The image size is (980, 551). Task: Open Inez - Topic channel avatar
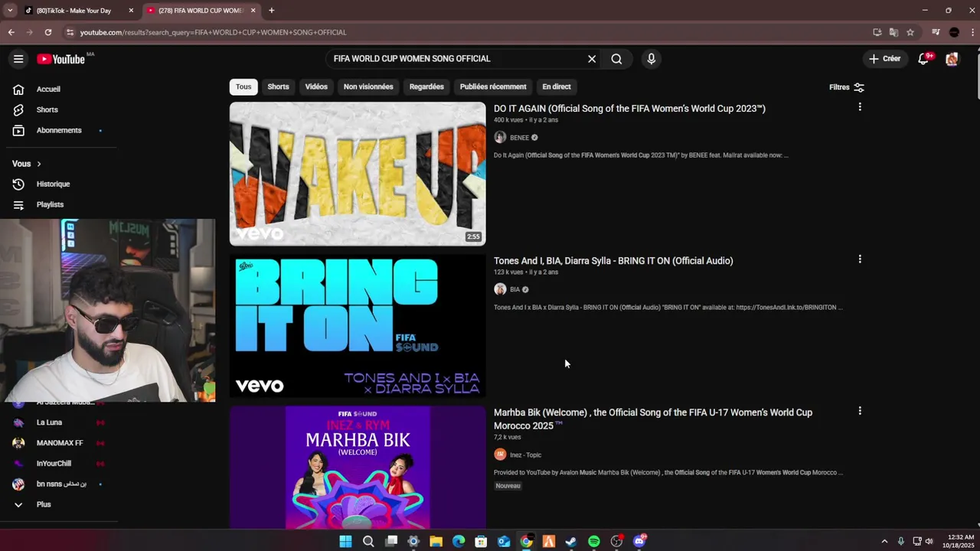click(x=500, y=455)
